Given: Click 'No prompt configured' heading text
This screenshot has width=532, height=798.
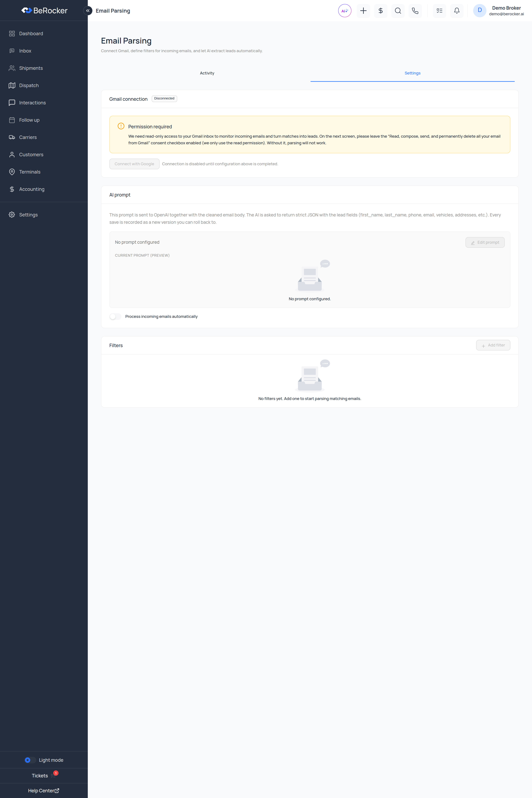Looking at the screenshot, I should (137, 242).
